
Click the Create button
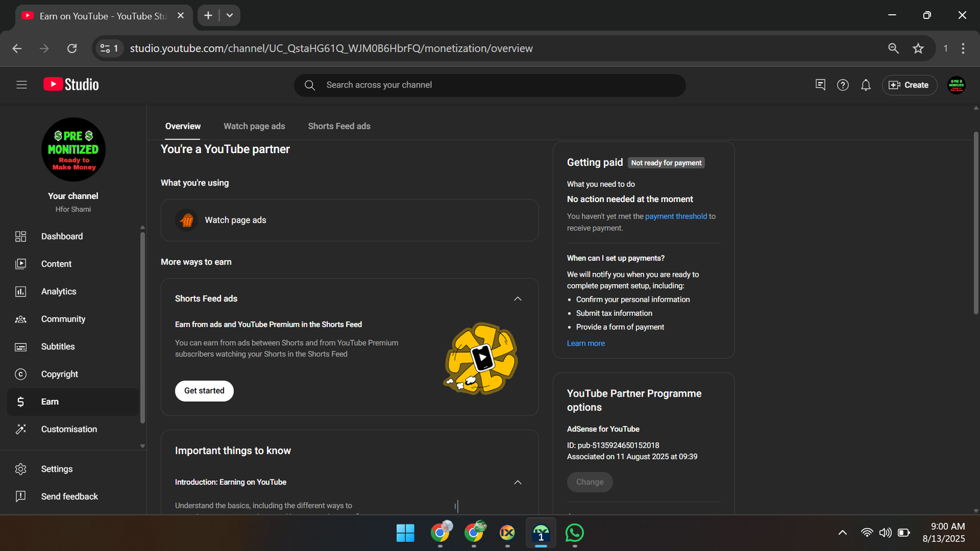[x=909, y=85]
